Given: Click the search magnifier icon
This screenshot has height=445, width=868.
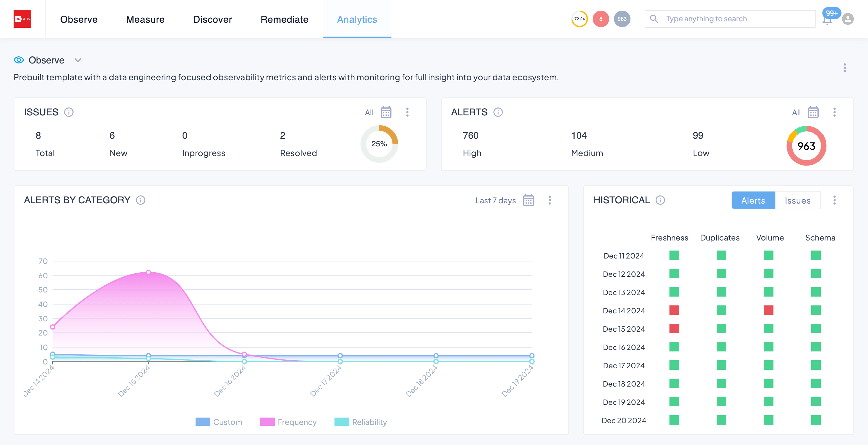Looking at the screenshot, I should pyautogui.click(x=654, y=19).
